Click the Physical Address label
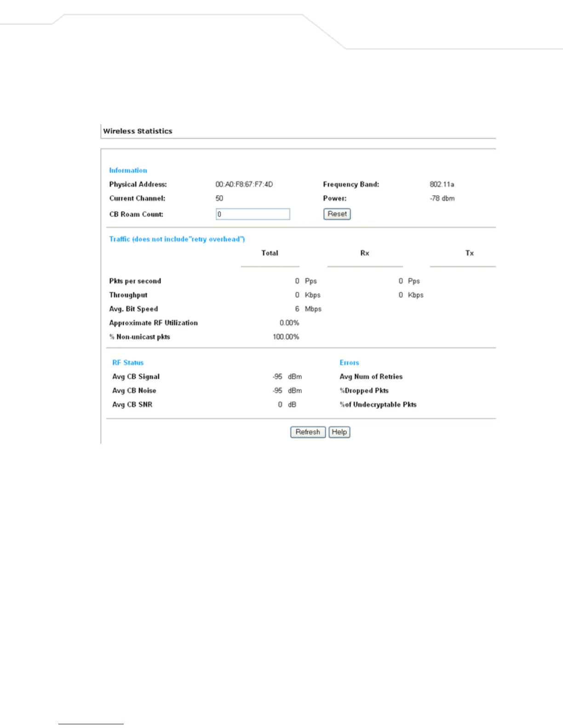 point(138,184)
